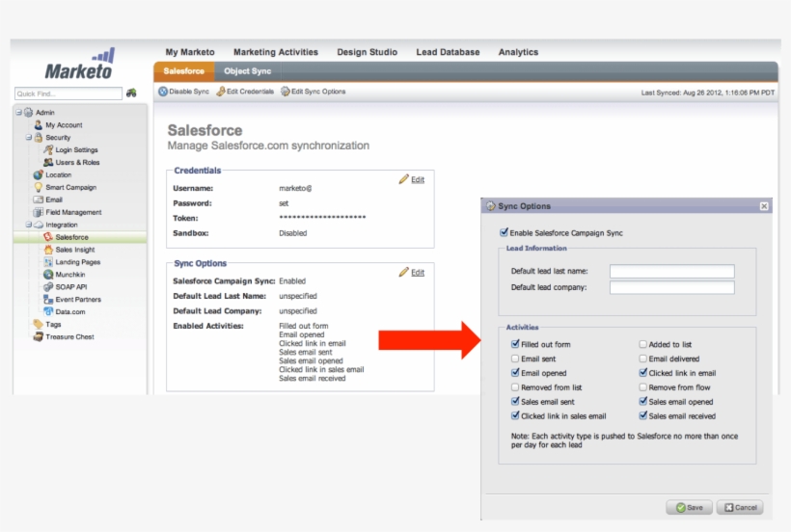Screen dimensions: 791x532
Task: Uncheck the Sales email sent activity
Action: (x=515, y=402)
